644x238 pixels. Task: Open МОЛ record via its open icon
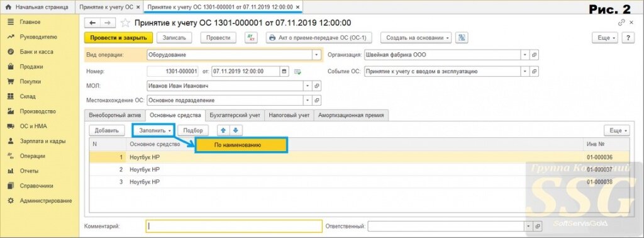coord(317,86)
